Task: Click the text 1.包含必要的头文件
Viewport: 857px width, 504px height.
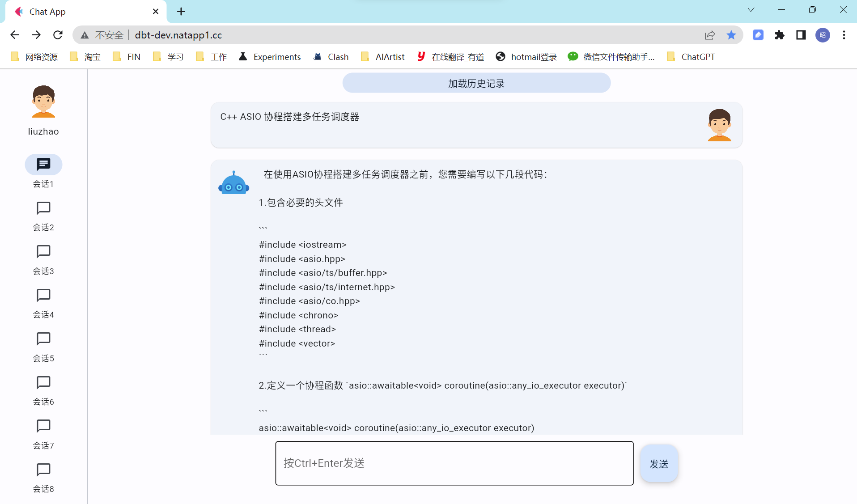Action: pyautogui.click(x=301, y=203)
